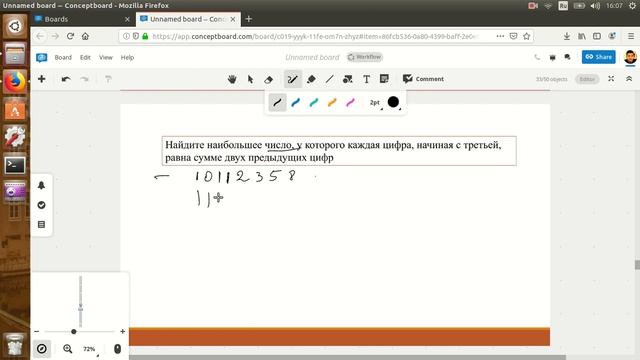Open the Board menu
640x360 pixels.
point(63,58)
